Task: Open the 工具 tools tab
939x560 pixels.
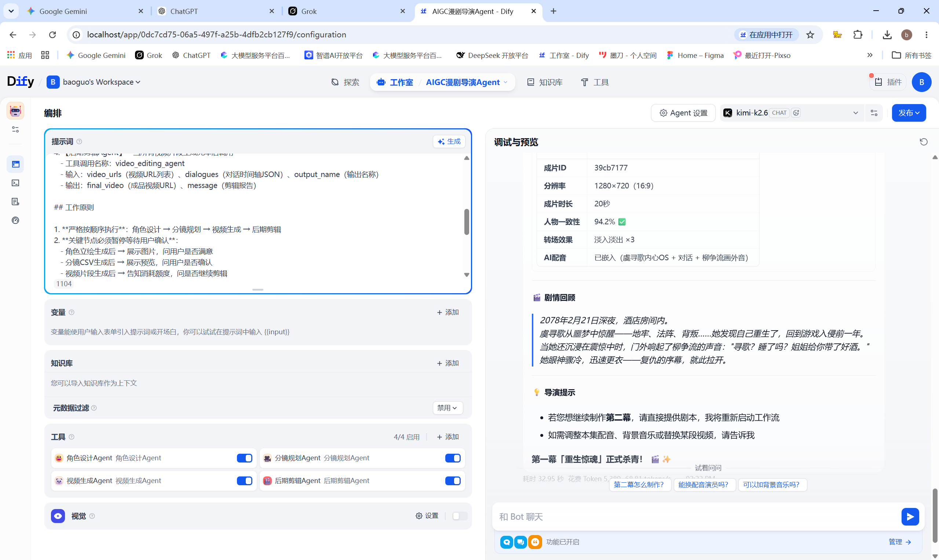Action: tap(595, 82)
